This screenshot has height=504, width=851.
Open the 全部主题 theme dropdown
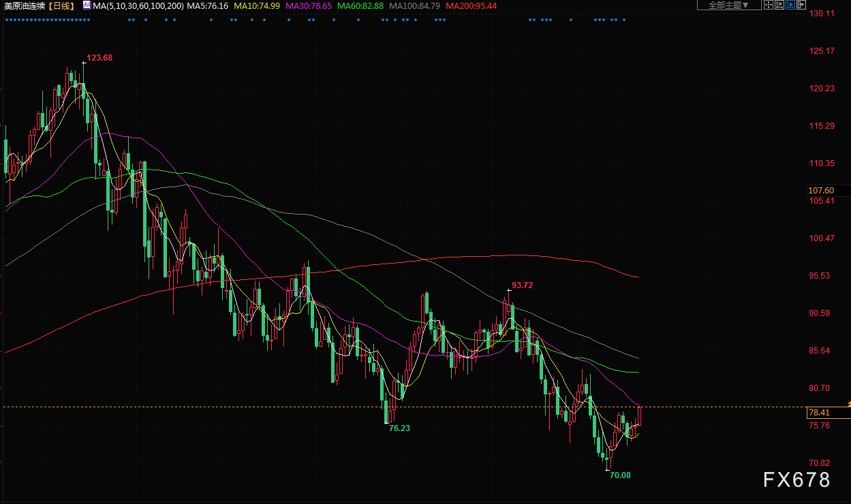[728, 5]
